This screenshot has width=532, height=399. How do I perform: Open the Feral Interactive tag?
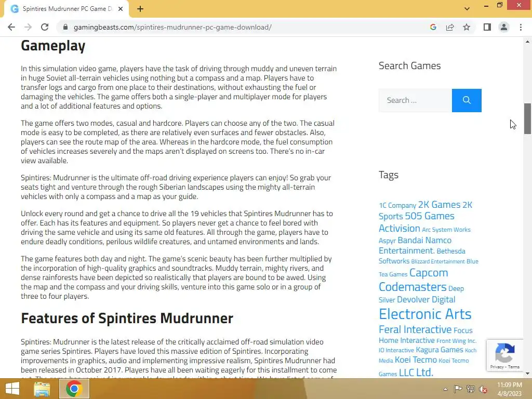(415, 329)
